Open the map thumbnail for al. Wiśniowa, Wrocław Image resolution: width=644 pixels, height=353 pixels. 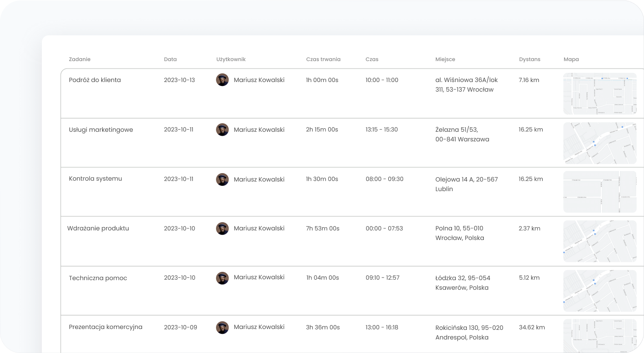pyautogui.click(x=600, y=93)
